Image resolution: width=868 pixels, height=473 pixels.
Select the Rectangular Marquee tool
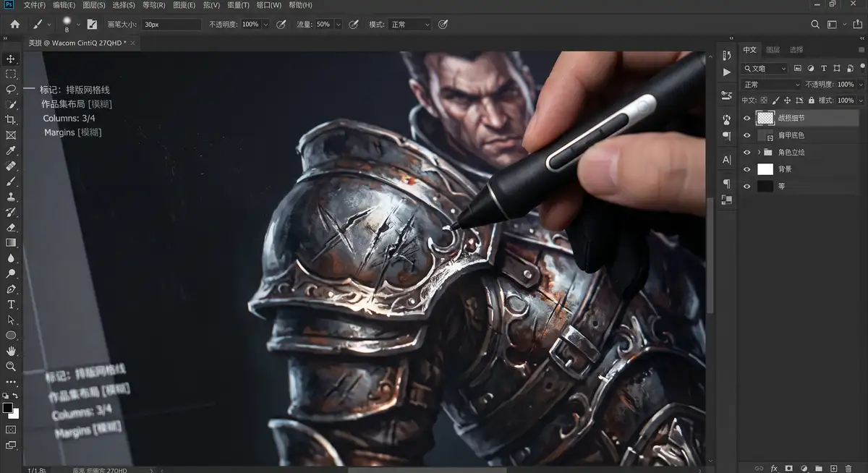tap(11, 74)
